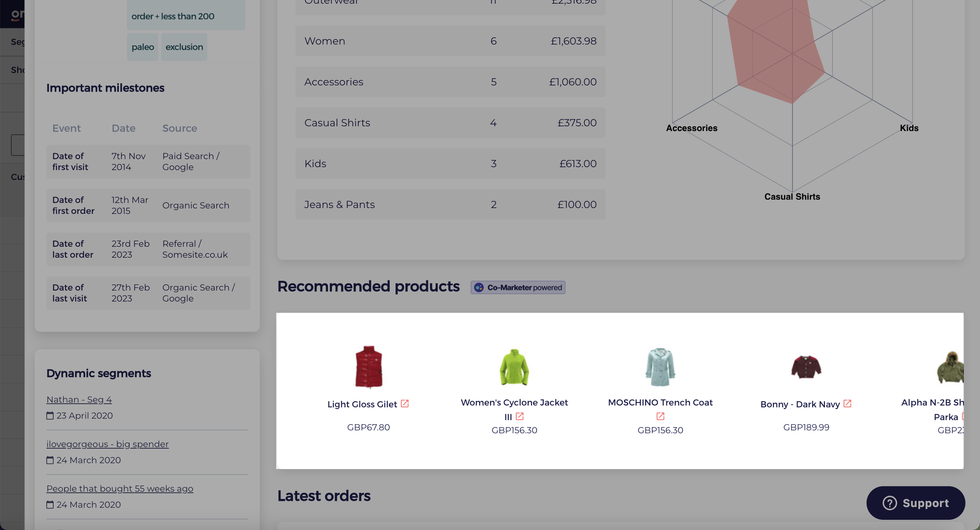This screenshot has height=530, width=980.
Task: Click calendar icon beside first 24 March 2020
Action: 50,460
